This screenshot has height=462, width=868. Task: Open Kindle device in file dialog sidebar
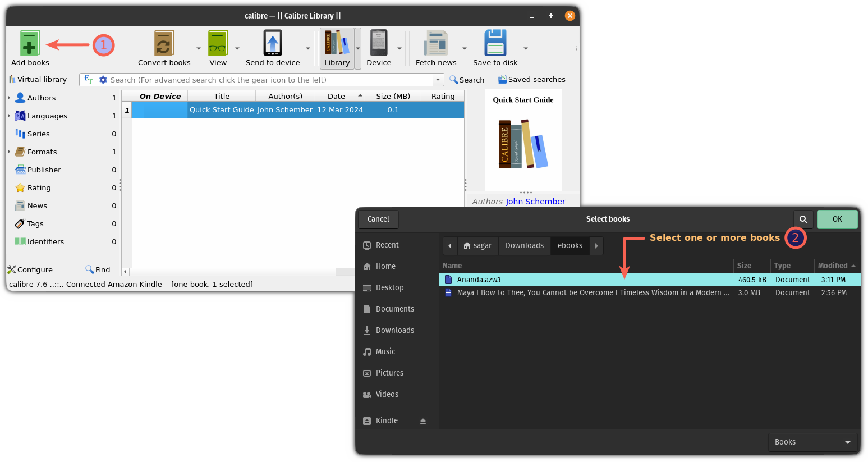click(387, 420)
